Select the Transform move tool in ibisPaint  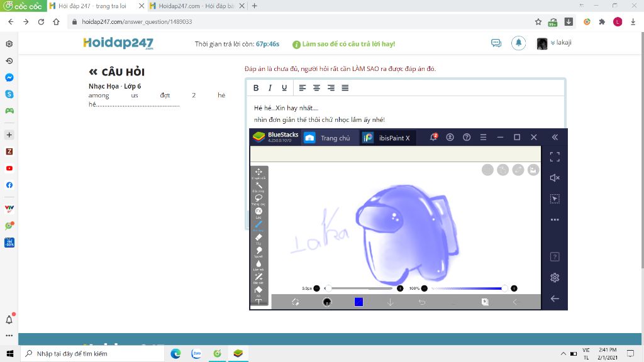tap(258, 172)
